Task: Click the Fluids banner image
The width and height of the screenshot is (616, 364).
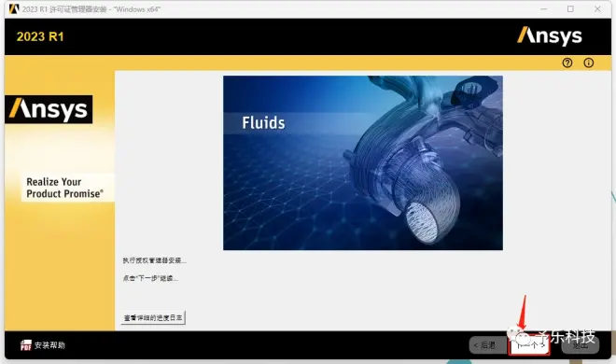Action: coord(363,162)
